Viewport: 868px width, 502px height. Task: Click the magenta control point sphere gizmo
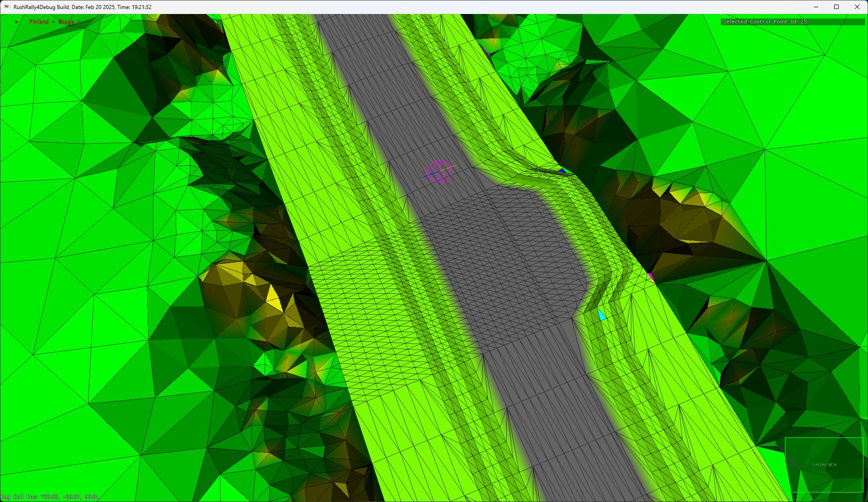pyautogui.click(x=439, y=172)
